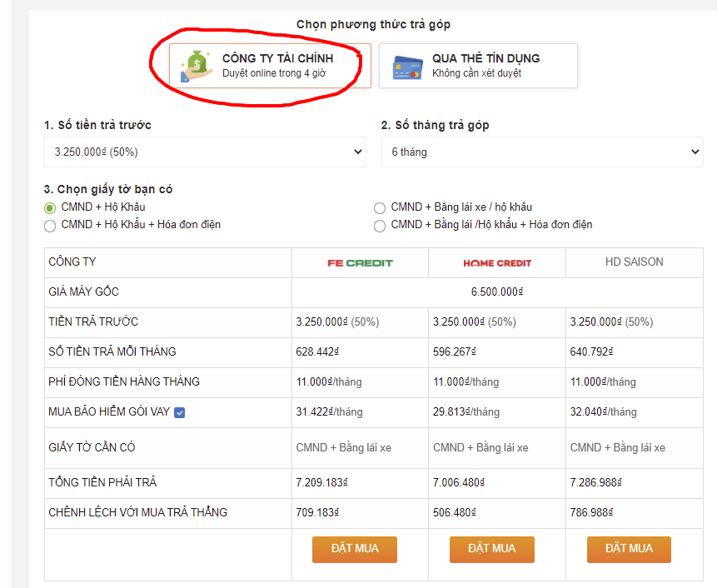Select the Công ty tài chính tab
Screen dimensions: 717x588
(270, 66)
